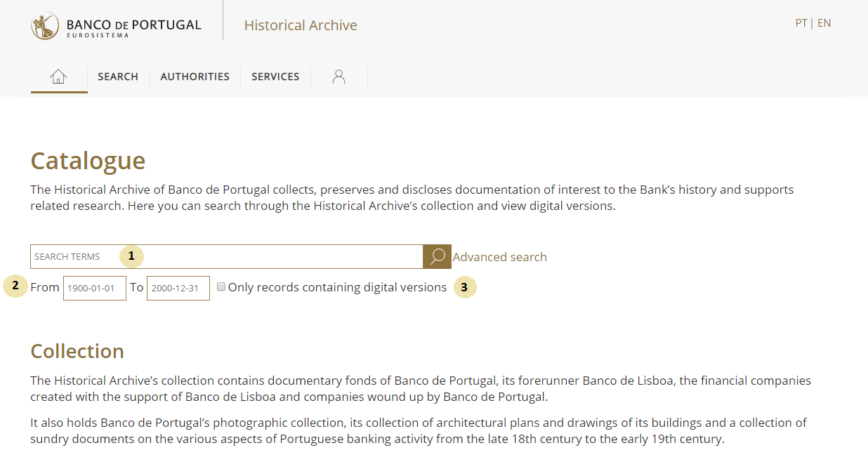This screenshot has width=868, height=469.
Task: Open the SERVICES menu item
Action: [275, 77]
